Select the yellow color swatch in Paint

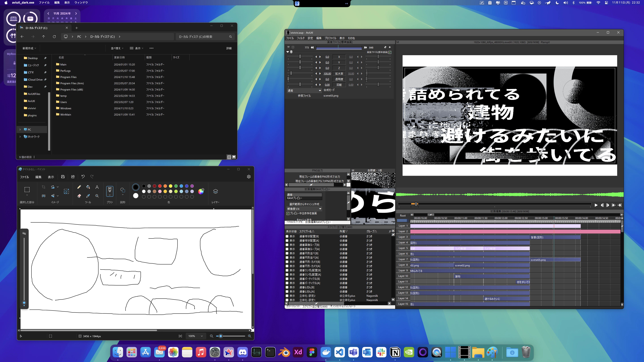(x=171, y=186)
